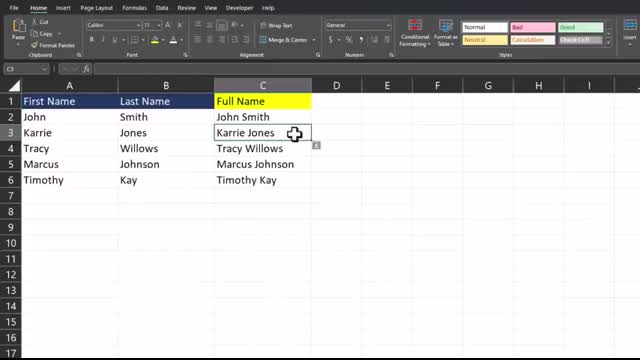Click Merge & Center

(x=283, y=40)
